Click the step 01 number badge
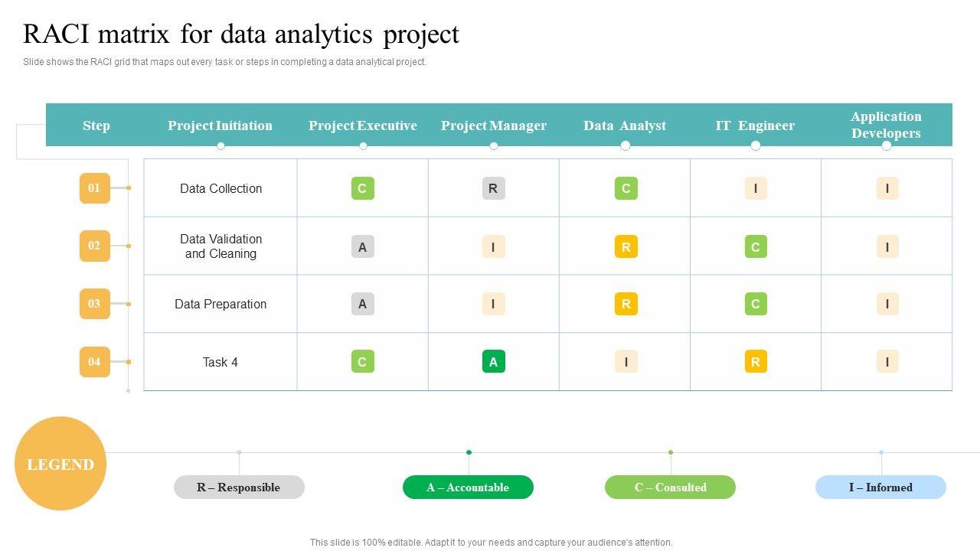The height and width of the screenshot is (551, 980). [94, 188]
